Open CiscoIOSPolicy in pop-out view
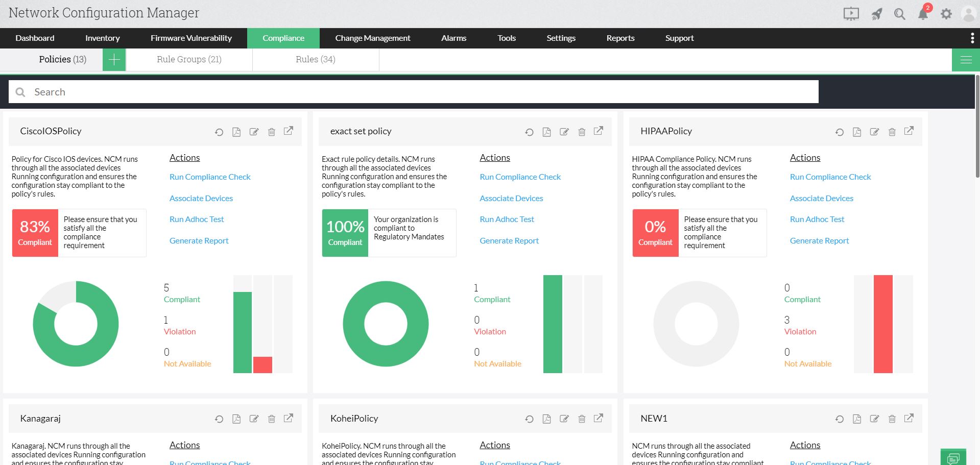Viewport: 980px width, 465px height. coord(289,131)
